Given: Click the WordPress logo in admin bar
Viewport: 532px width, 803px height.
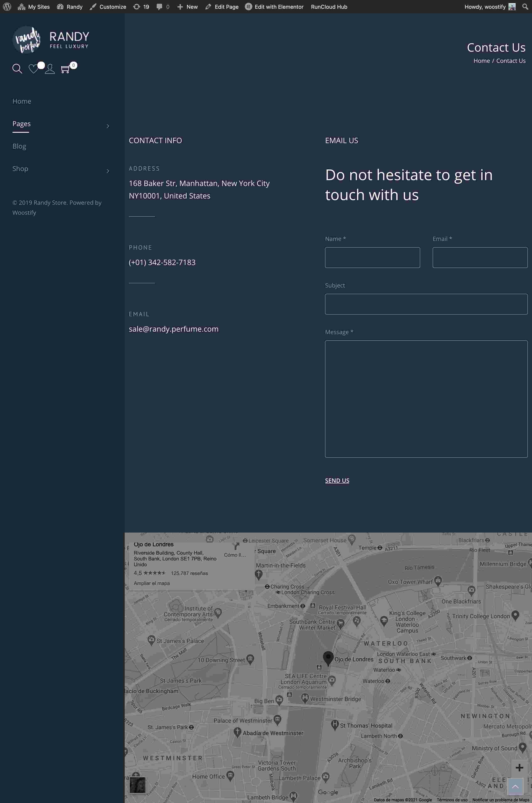Looking at the screenshot, I should 7,7.
